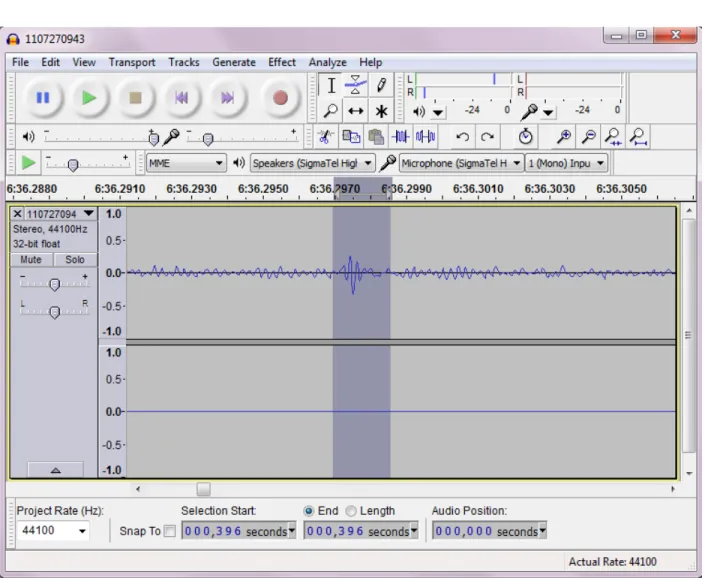Click the Redo arrow icon
705x578 pixels.
click(x=487, y=137)
